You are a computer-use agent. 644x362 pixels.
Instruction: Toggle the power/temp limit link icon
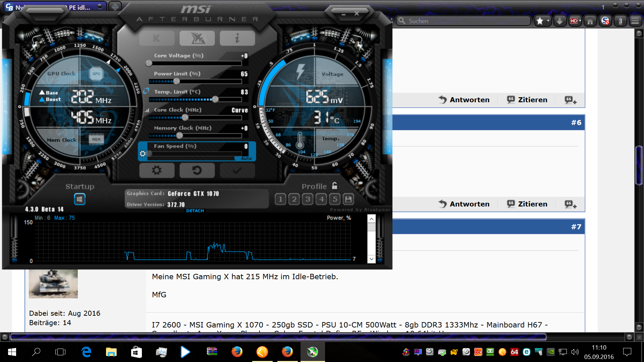(146, 91)
